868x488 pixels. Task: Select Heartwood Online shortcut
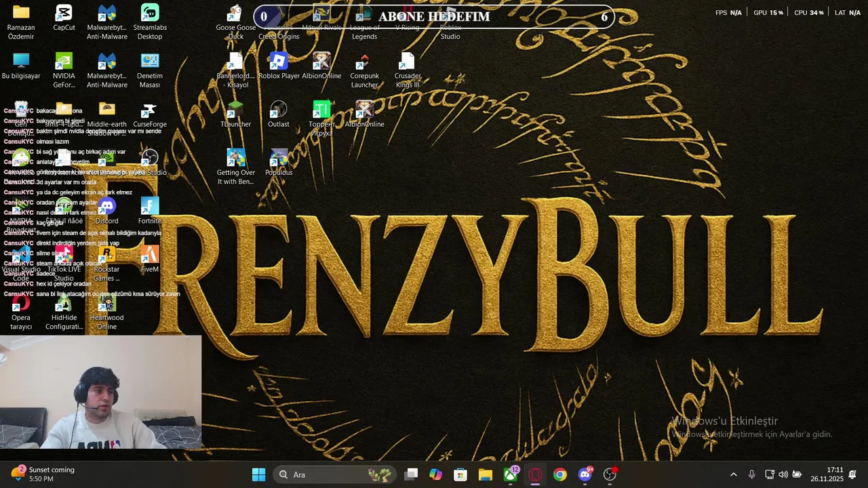tap(107, 312)
